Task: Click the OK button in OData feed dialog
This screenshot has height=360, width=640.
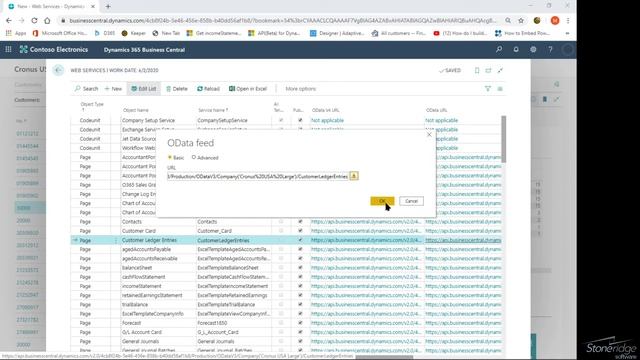Action: coord(382,201)
